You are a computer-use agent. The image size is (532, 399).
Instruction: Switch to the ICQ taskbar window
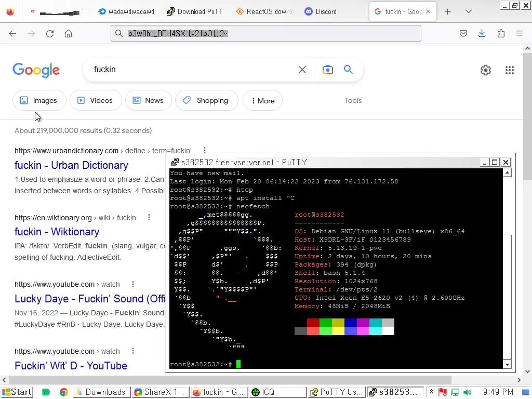(x=278, y=392)
